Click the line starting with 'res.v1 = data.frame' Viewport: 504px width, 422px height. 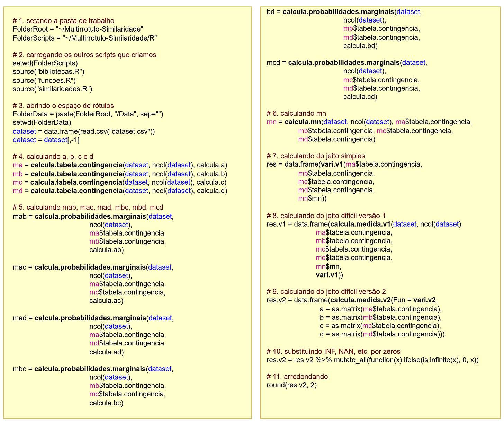point(365,224)
